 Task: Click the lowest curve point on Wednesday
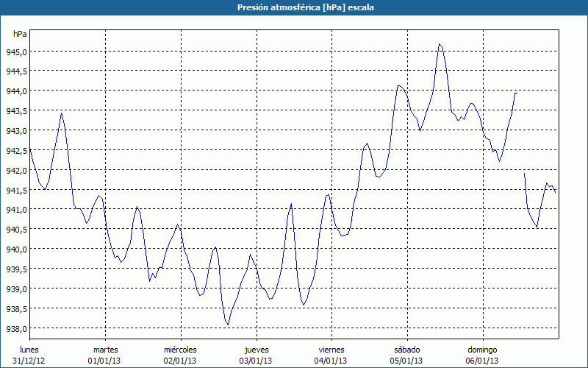point(228,325)
